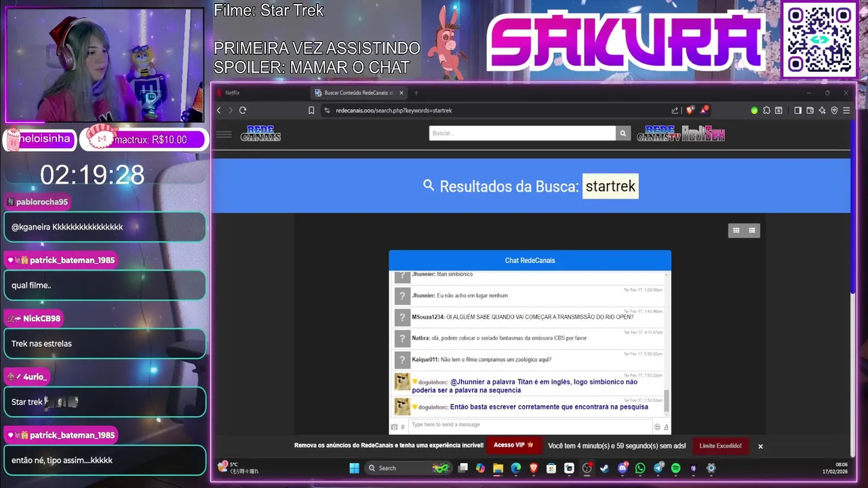Switch results to list view

coord(752,230)
